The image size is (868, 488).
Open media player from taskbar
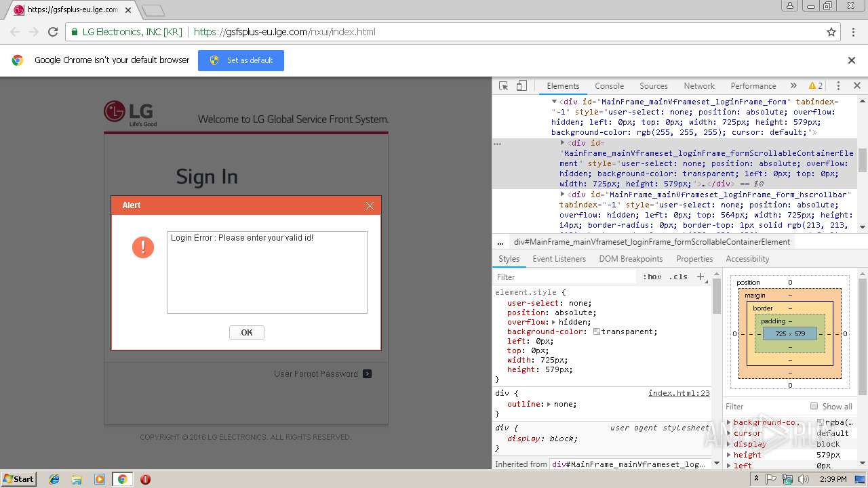100,479
